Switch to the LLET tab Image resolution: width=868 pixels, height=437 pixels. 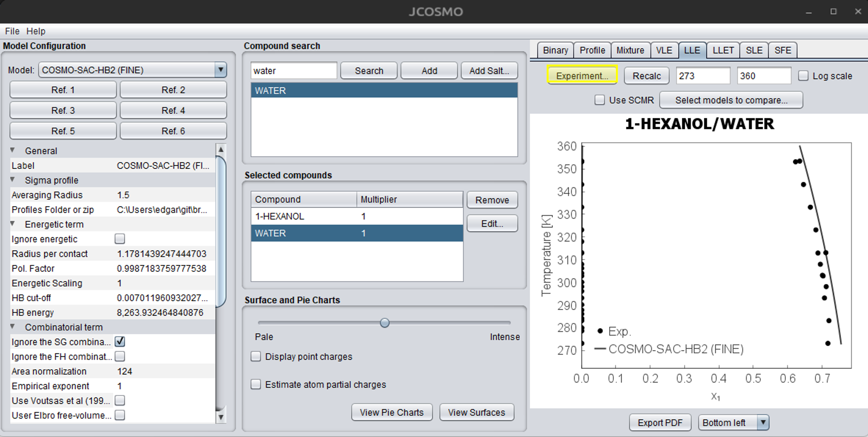[x=723, y=50]
